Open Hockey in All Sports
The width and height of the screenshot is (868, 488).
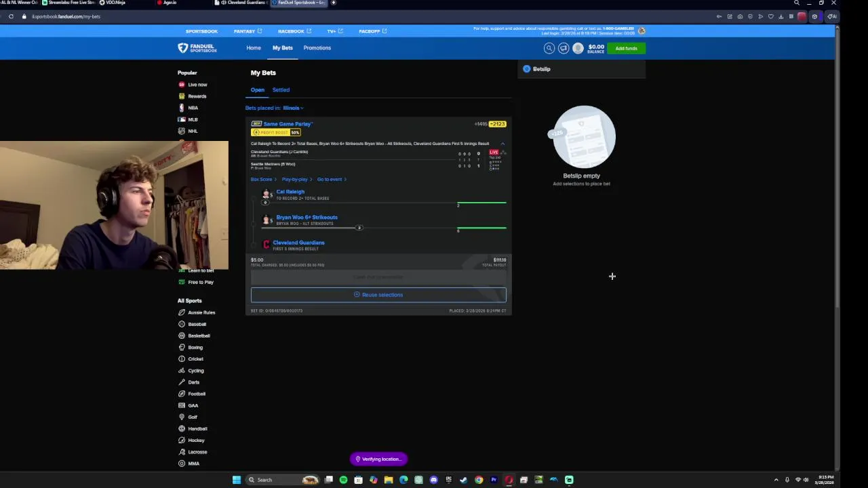(x=191, y=441)
